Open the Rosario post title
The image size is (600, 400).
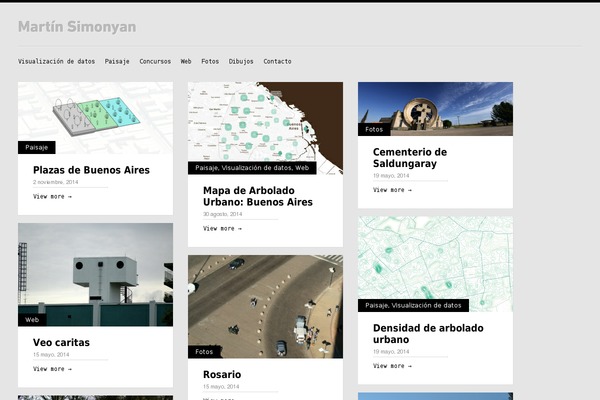tap(222, 374)
